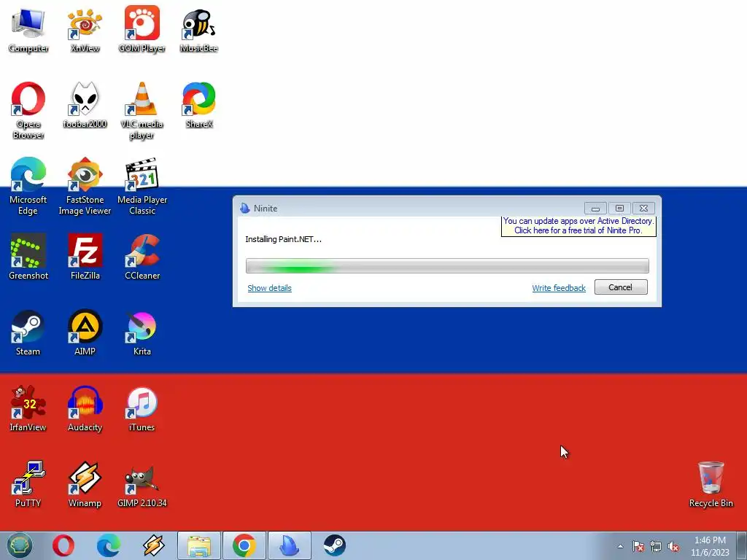Select the GOM Player shortcut
The image size is (747, 560).
click(x=142, y=29)
